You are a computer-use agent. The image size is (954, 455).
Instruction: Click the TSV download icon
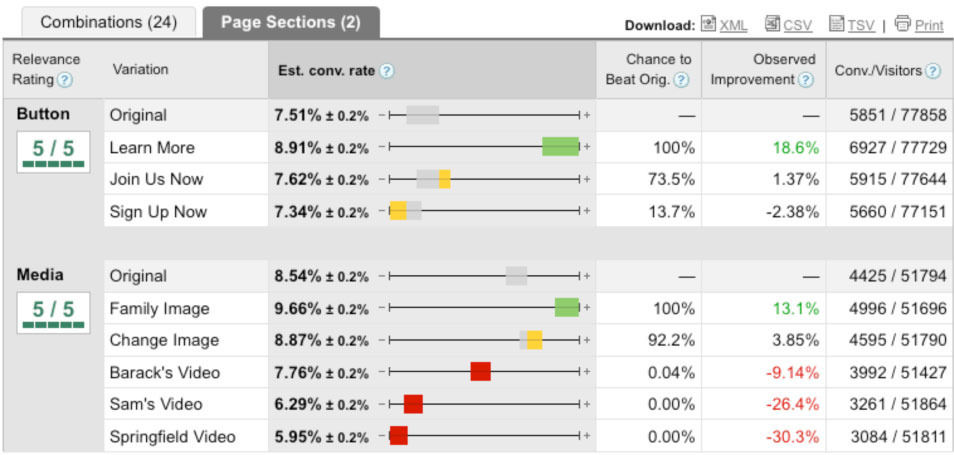(837, 23)
